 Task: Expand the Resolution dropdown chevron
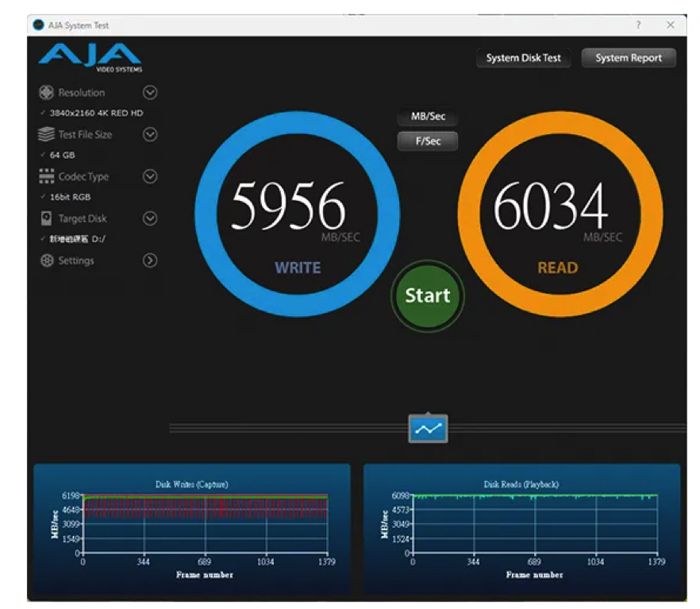point(150,92)
